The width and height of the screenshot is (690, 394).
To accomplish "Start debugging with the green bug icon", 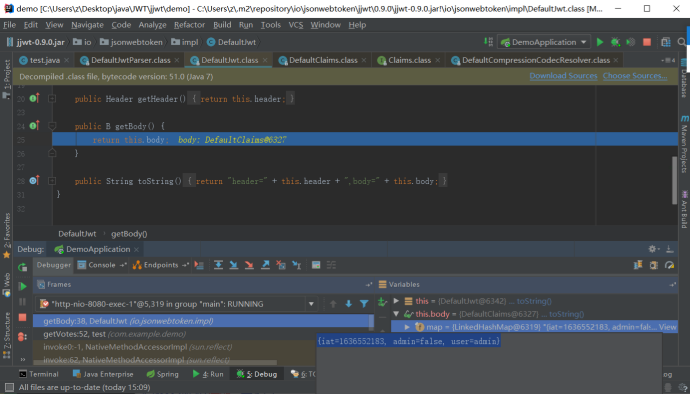I will pos(615,42).
